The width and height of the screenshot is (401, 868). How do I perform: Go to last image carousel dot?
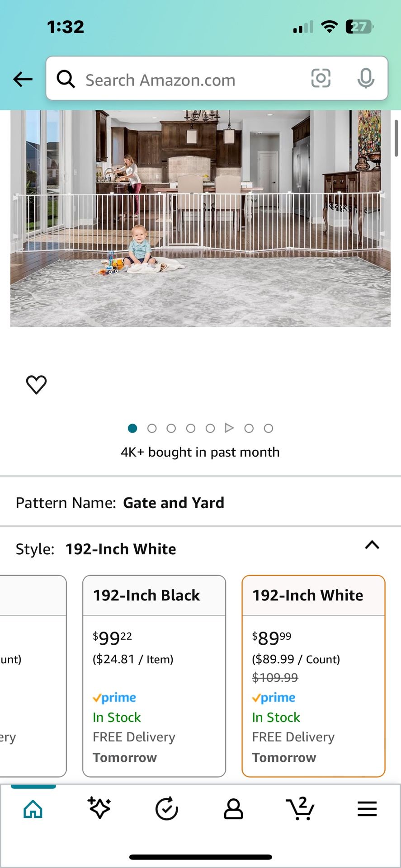coord(269,428)
